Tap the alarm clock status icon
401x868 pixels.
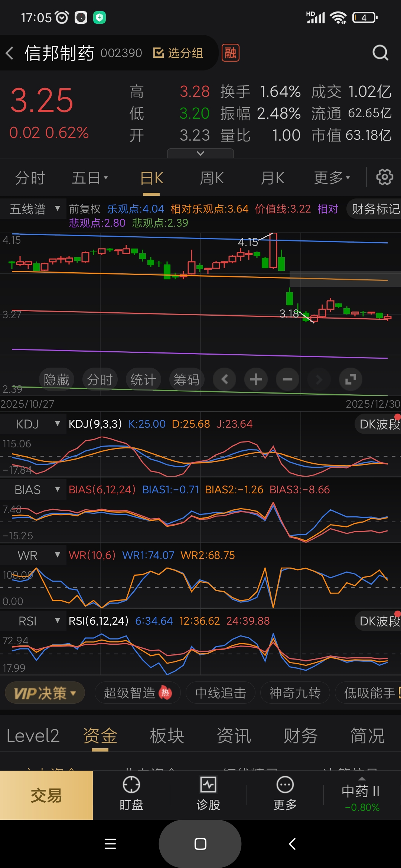pos(62,17)
